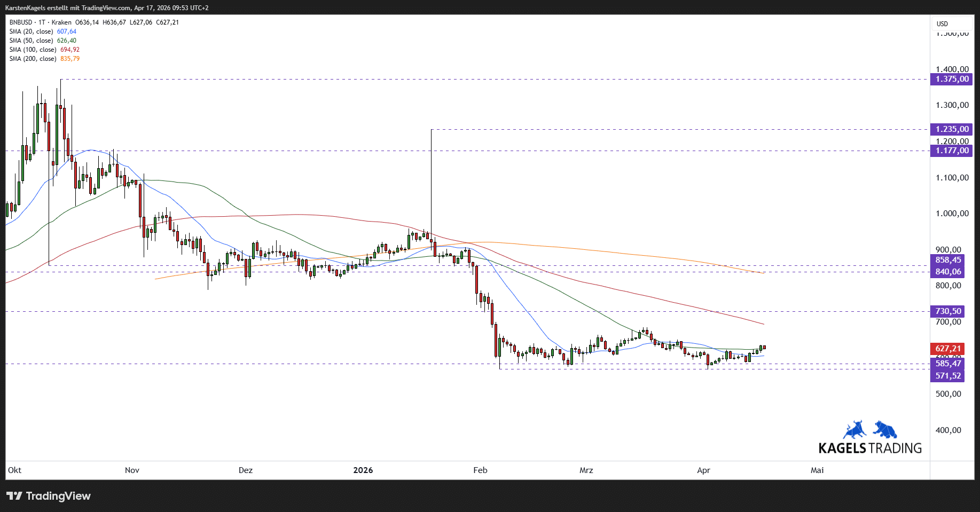Image resolution: width=980 pixels, height=512 pixels.
Task: Open the USD currency selector
Action: click(x=942, y=23)
